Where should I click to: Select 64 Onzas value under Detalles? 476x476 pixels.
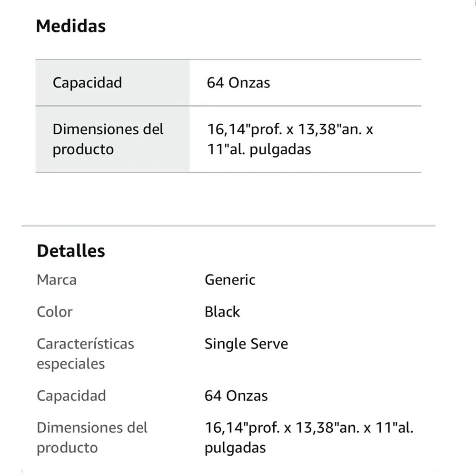click(x=236, y=396)
